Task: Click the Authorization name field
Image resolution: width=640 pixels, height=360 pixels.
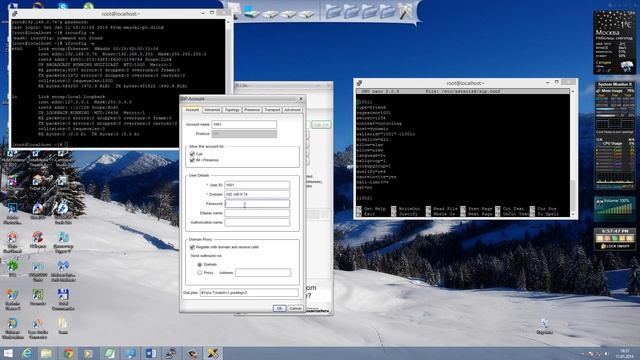Action: [x=257, y=222]
